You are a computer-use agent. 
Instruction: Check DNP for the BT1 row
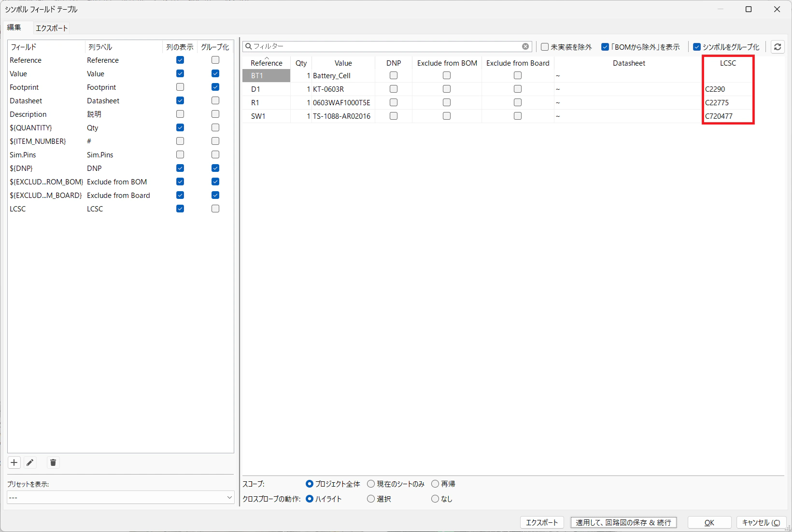click(x=394, y=75)
